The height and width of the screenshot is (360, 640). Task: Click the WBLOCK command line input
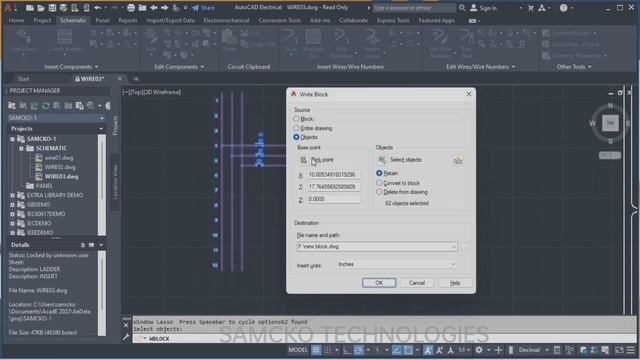pyautogui.click(x=384, y=339)
